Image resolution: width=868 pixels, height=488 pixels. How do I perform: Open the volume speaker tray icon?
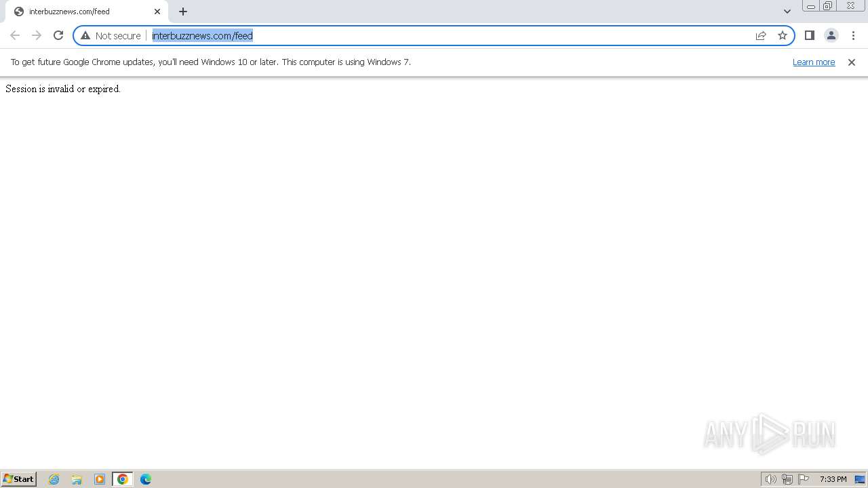(771, 479)
